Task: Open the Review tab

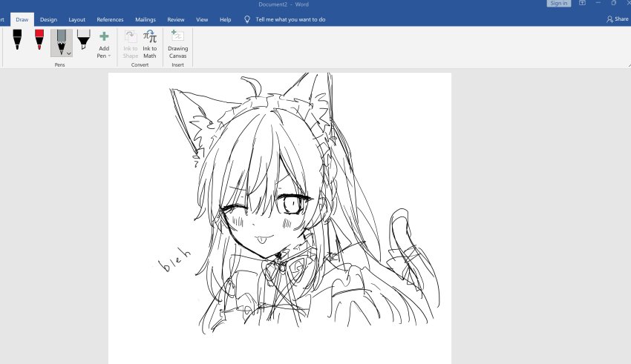Action: 176,19
